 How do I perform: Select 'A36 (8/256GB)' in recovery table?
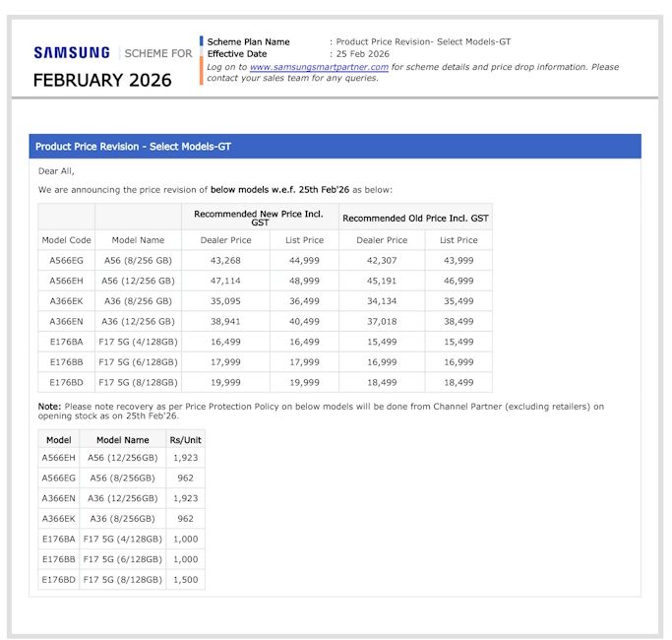click(x=123, y=518)
